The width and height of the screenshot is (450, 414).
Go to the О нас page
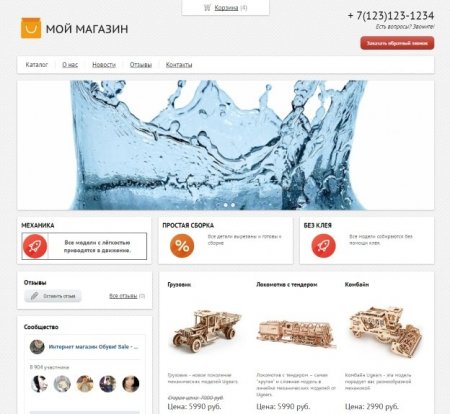tap(70, 65)
